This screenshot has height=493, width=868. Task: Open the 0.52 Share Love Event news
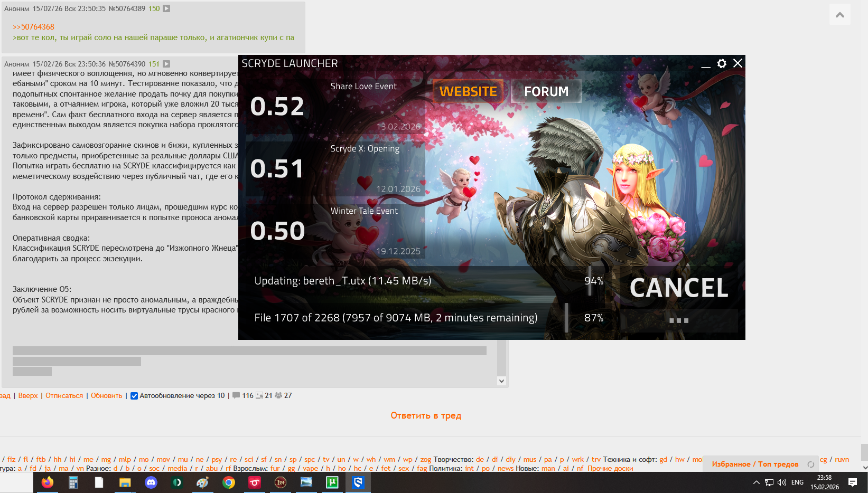tap(335, 107)
